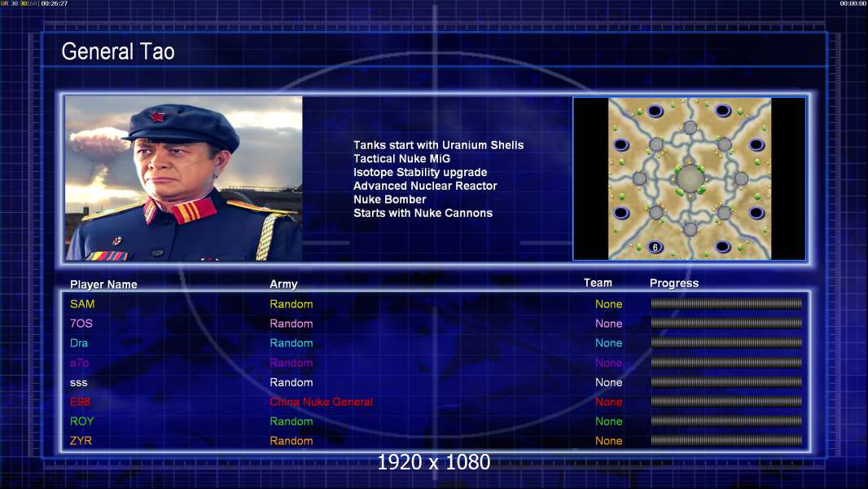Select "Advanced Nuclear Reactor" line

[x=425, y=186]
